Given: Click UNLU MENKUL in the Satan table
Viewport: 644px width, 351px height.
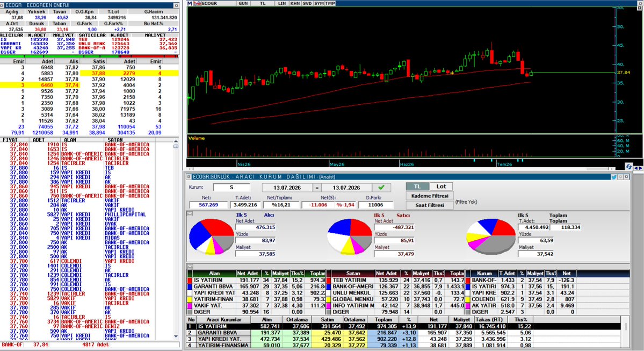Looking at the screenshot, I should pyautogui.click(x=352, y=293).
